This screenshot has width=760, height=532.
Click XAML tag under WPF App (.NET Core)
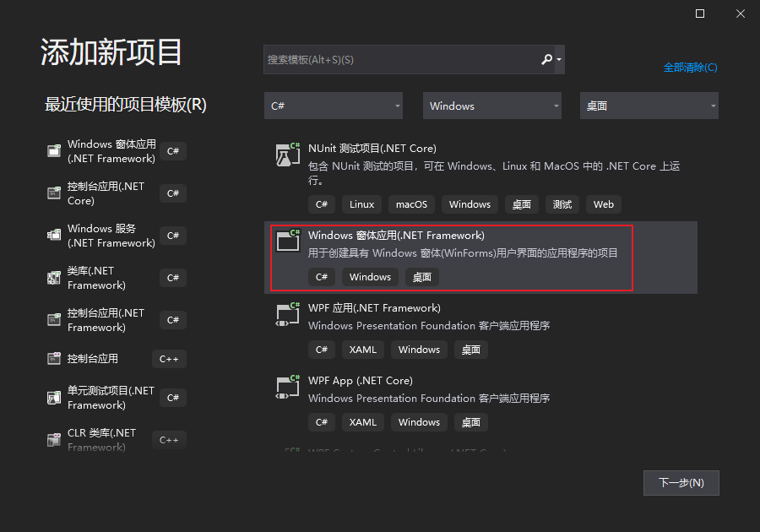(363, 422)
